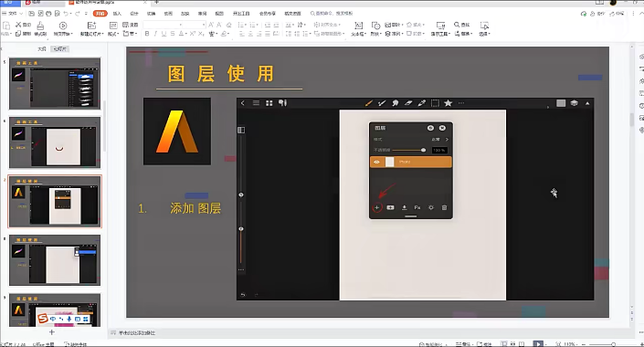
Task: Increase font size with larger A icon
Action: 211,25
